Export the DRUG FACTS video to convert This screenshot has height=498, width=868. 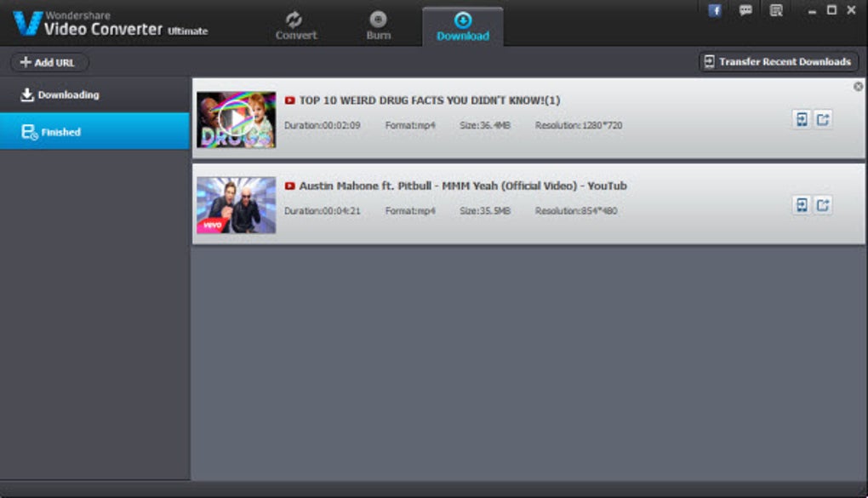click(823, 119)
